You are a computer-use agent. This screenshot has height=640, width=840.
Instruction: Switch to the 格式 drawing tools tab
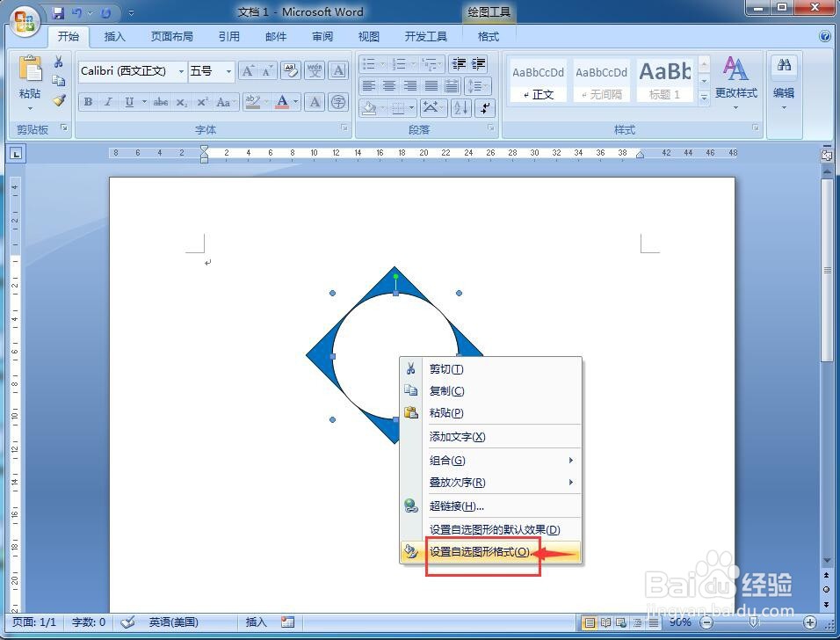[488, 36]
